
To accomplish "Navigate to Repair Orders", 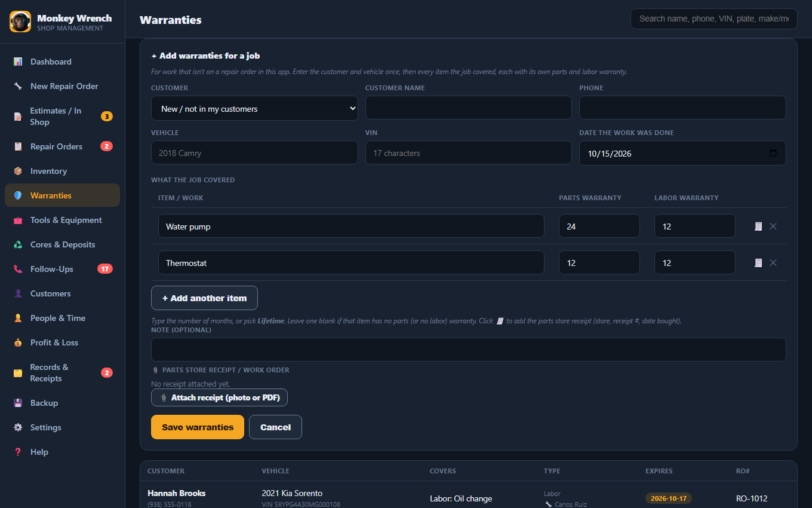I will [x=63, y=146].
